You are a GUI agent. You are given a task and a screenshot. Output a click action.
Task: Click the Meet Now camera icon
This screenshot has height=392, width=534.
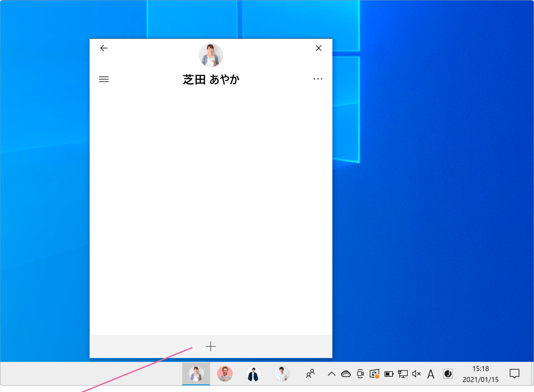click(x=360, y=374)
